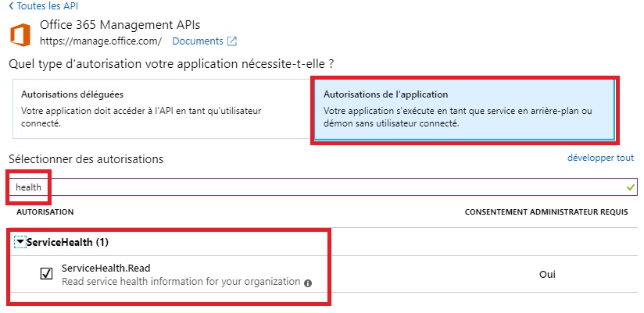The image size is (644, 313).
Task: Click the AUTORISATION column header
Action: 45,212
